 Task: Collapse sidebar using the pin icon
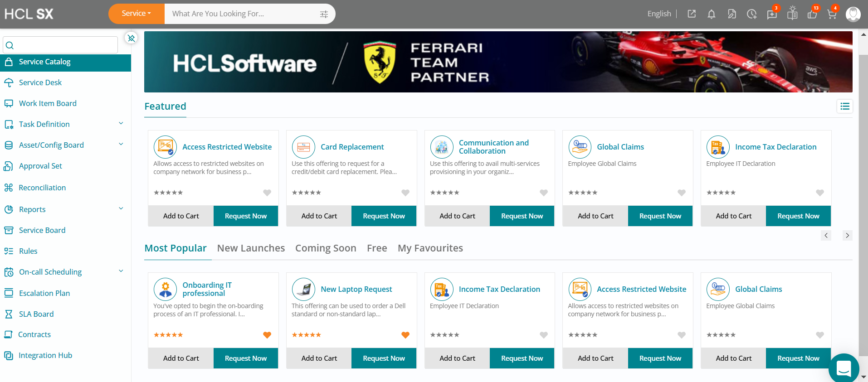click(131, 38)
